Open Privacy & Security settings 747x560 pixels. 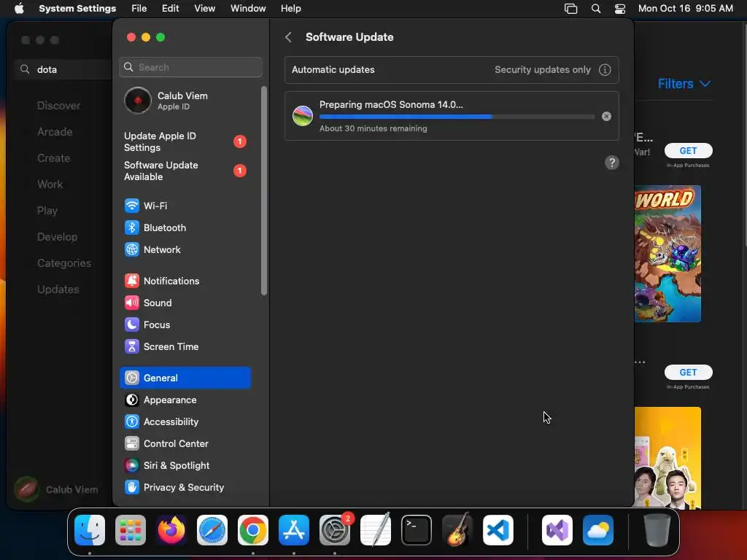point(185,488)
